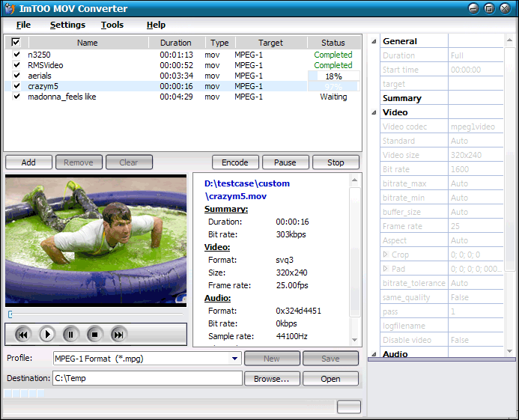The image size is (519, 420).
Task: Click the Destination path field
Action: point(148,378)
